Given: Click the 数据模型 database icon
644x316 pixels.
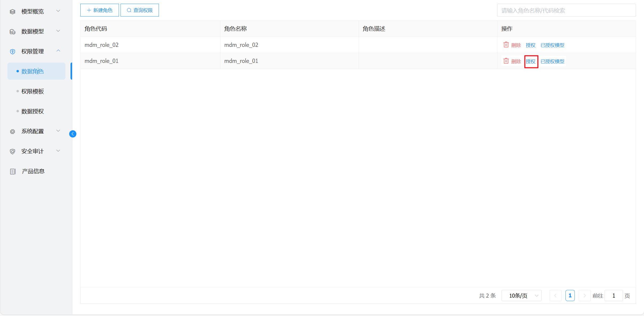Looking at the screenshot, I should (13, 32).
